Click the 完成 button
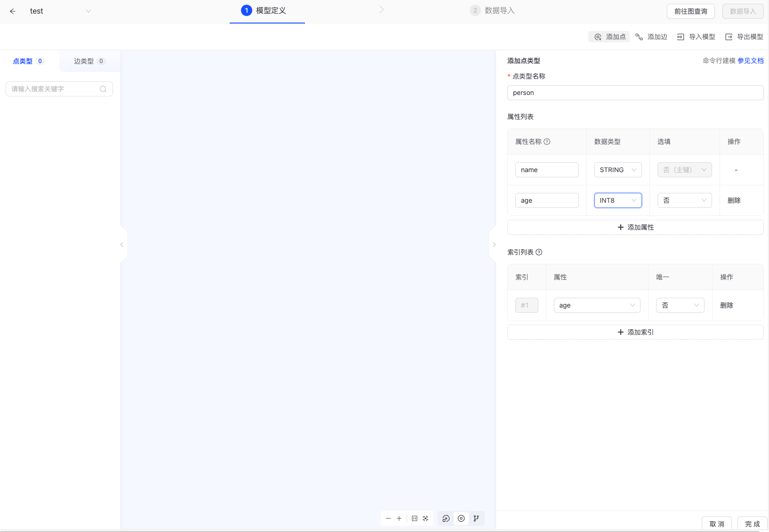 pyautogui.click(x=752, y=524)
